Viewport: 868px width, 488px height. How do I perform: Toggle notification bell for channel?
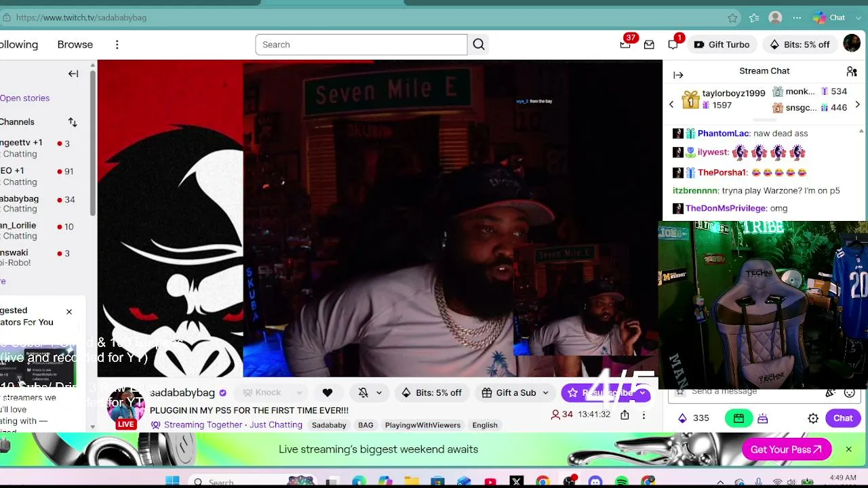click(x=363, y=392)
